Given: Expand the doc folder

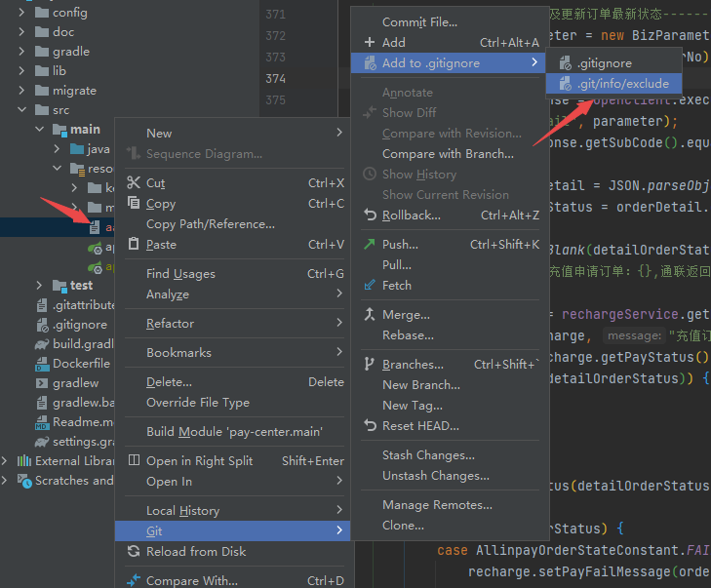Looking at the screenshot, I should [21, 32].
